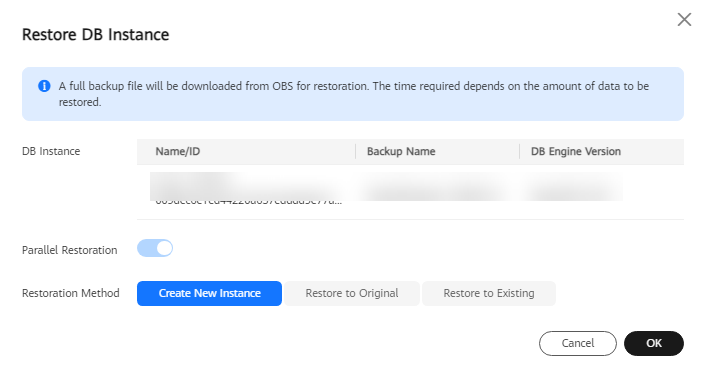The width and height of the screenshot is (704, 376).
Task: Click the blurred DB engine version cell
Action: coord(572,187)
